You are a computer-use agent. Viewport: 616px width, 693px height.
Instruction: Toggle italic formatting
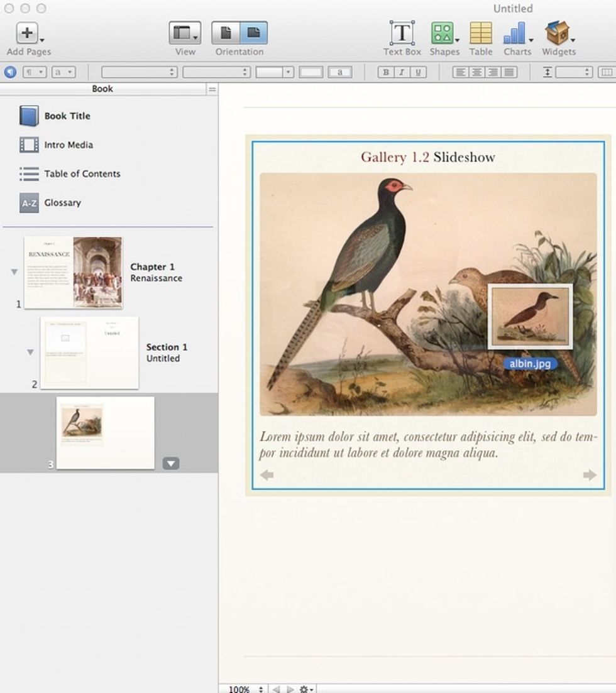tap(402, 72)
